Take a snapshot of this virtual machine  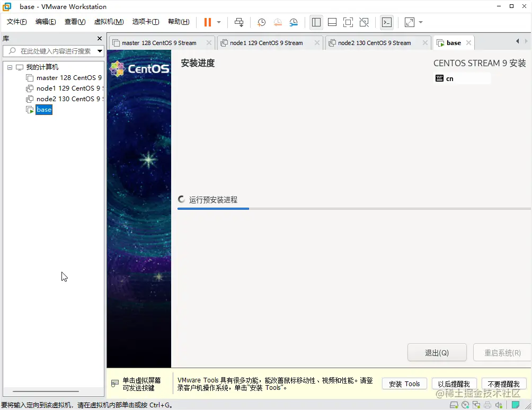click(261, 22)
